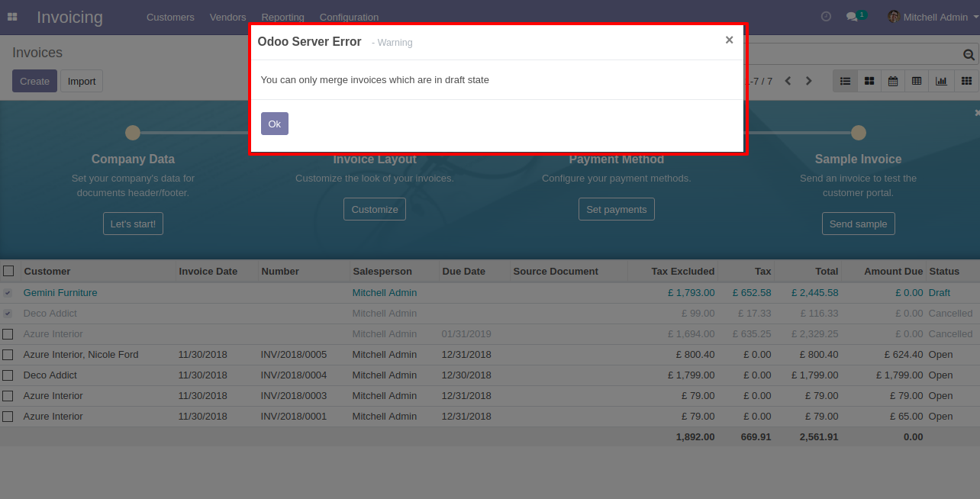Click invoice number INV/2018/0001

click(x=294, y=417)
